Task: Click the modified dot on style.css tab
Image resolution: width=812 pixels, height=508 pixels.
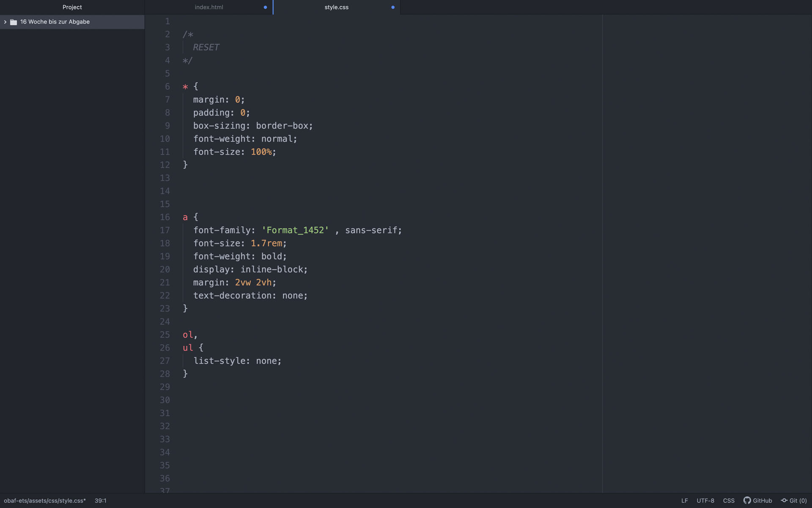Action: [393, 7]
